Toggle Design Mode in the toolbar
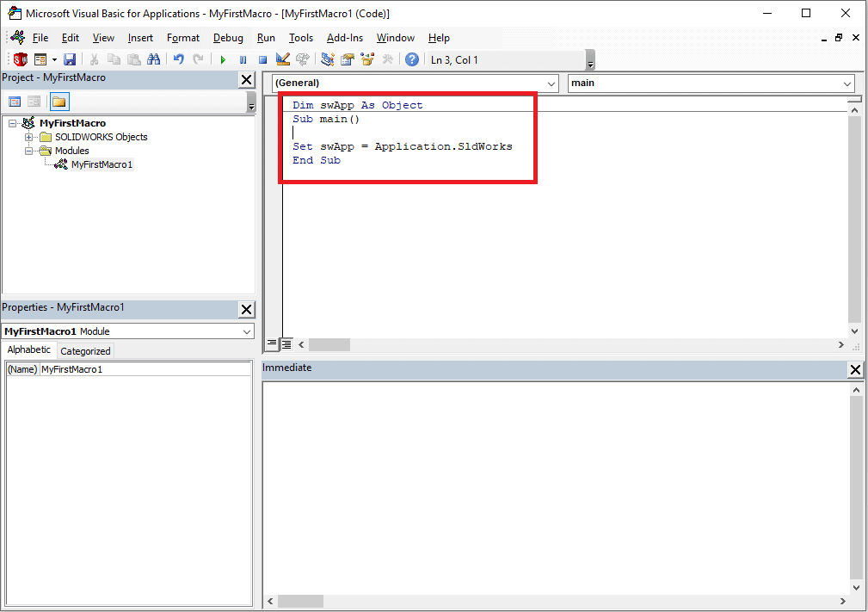This screenshot has height=612, width=868. click(x=283, y=59)
